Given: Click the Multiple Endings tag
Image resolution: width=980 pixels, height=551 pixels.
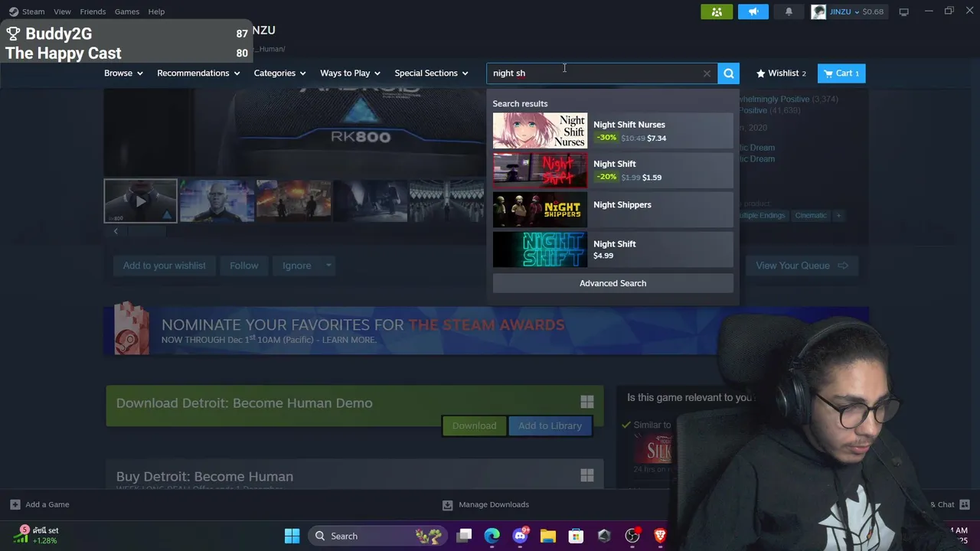Looking at the screenshot, I should 761,216.
